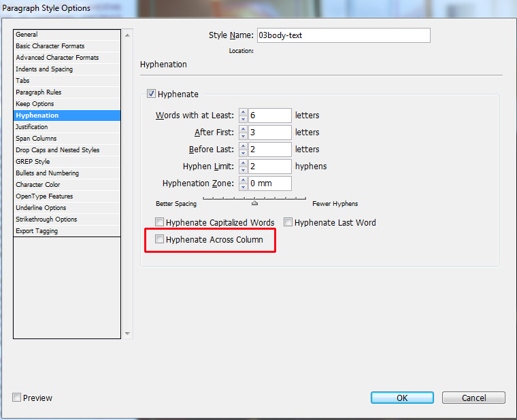Enable Hyphenate Across Column checkbox
This screenshot has width=517, height=420.
click(159, 239)
